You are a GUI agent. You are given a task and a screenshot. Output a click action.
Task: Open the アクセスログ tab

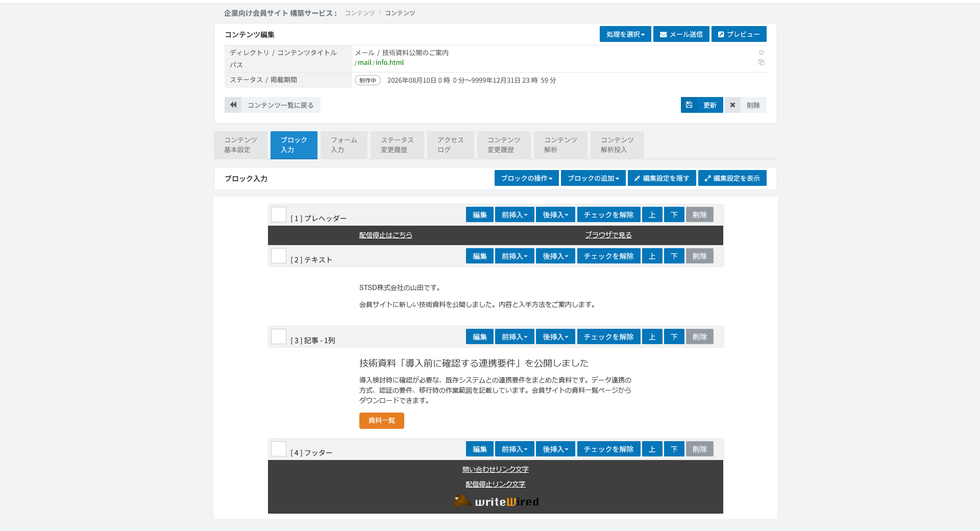(x=451, y=145)
